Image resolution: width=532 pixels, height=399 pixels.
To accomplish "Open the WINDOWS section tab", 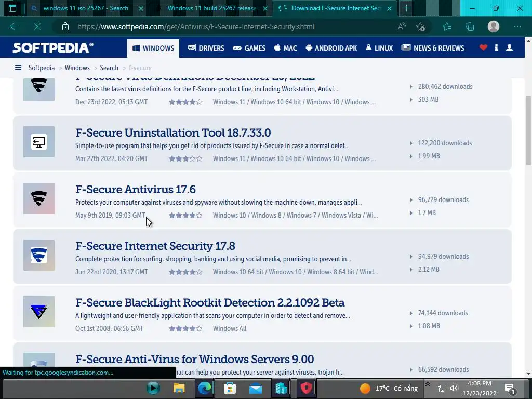I will [153, 48].
